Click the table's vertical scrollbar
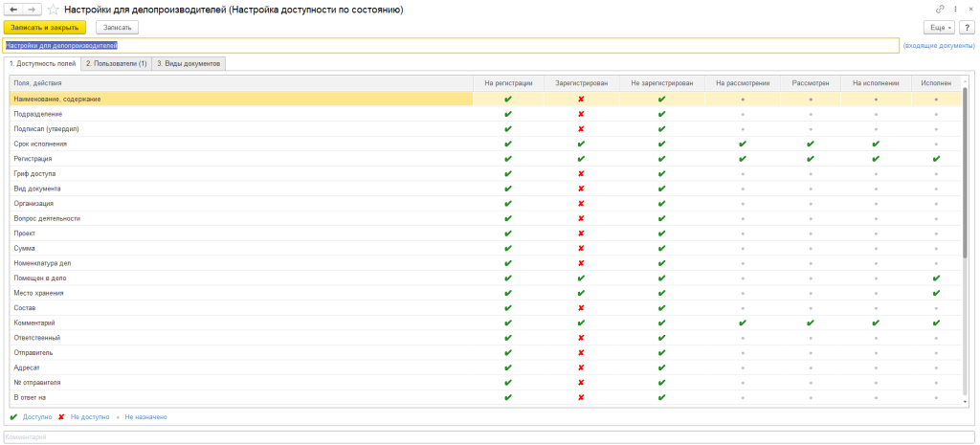Image resolution: width=980 pixels, height=445 pixels. [965, 172]
